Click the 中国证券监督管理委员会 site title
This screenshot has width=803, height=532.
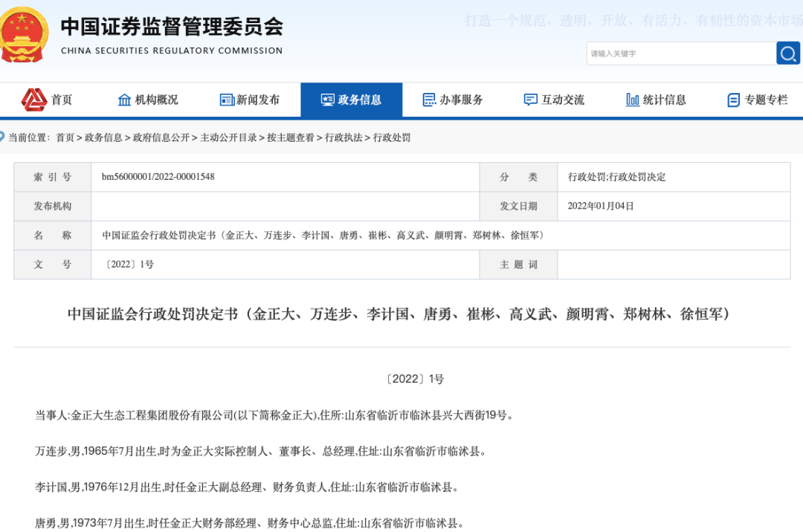[172, 27]
